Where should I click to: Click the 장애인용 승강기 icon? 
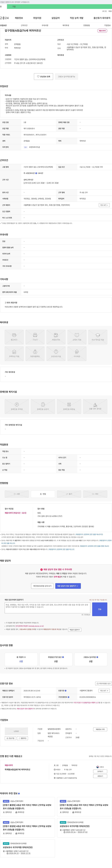(x=43, y=406)
